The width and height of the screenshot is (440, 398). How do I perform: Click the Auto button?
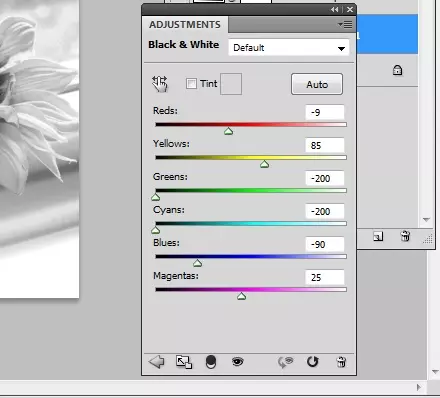317,84
